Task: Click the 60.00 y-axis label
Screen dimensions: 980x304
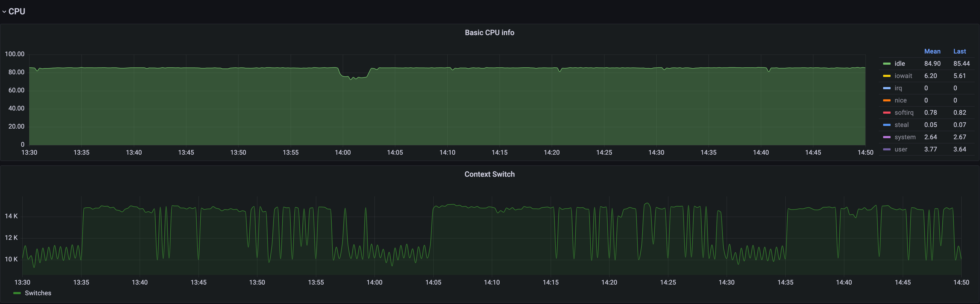Action: [16, 90]
